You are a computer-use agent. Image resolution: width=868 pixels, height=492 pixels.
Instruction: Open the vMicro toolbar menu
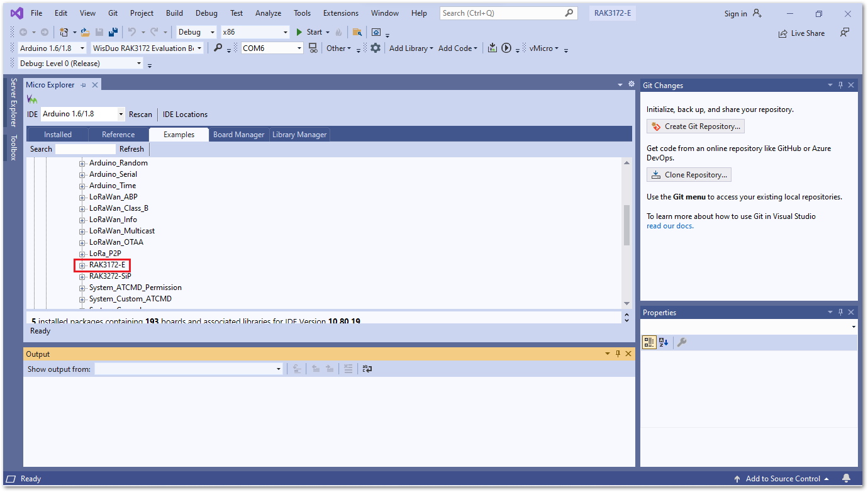(545, 48)
